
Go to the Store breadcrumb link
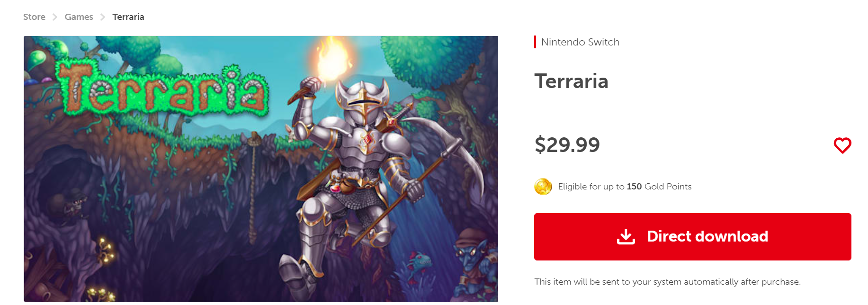click(x=34, y=17)
